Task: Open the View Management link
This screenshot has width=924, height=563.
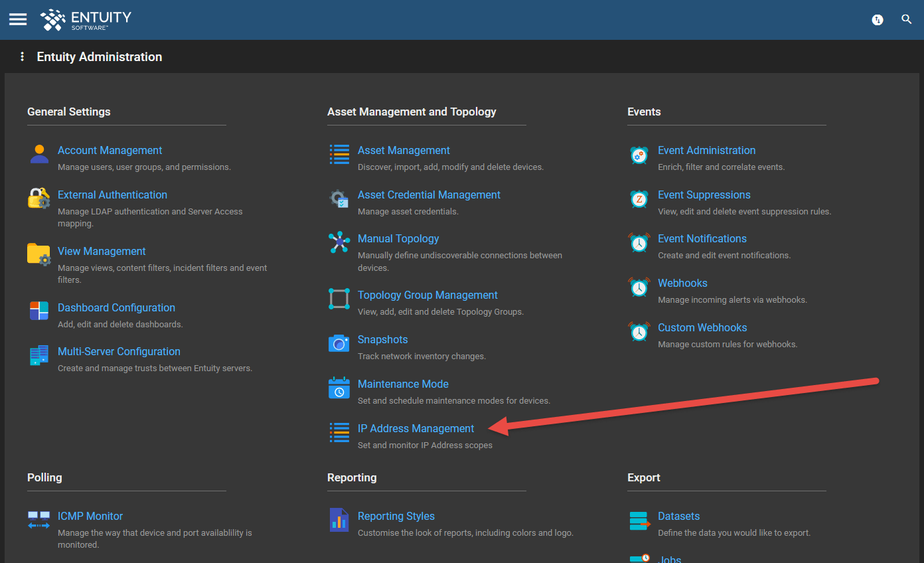Action: tap(102, 252)
